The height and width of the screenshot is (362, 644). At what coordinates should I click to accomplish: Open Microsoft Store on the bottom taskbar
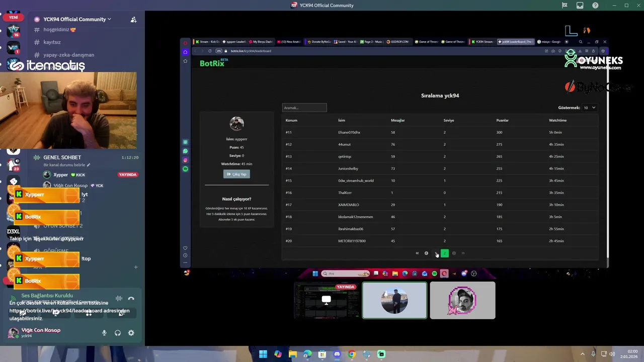[x=322, y=354]
